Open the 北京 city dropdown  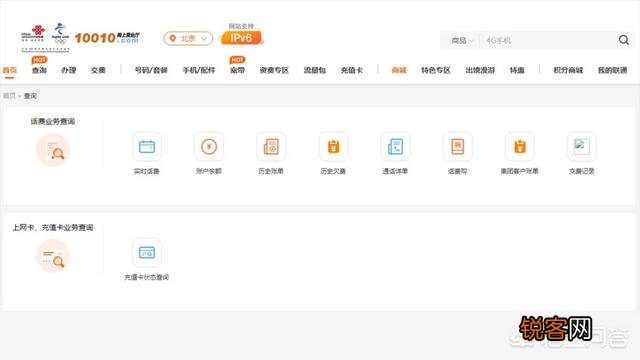(x=188, y=38)
